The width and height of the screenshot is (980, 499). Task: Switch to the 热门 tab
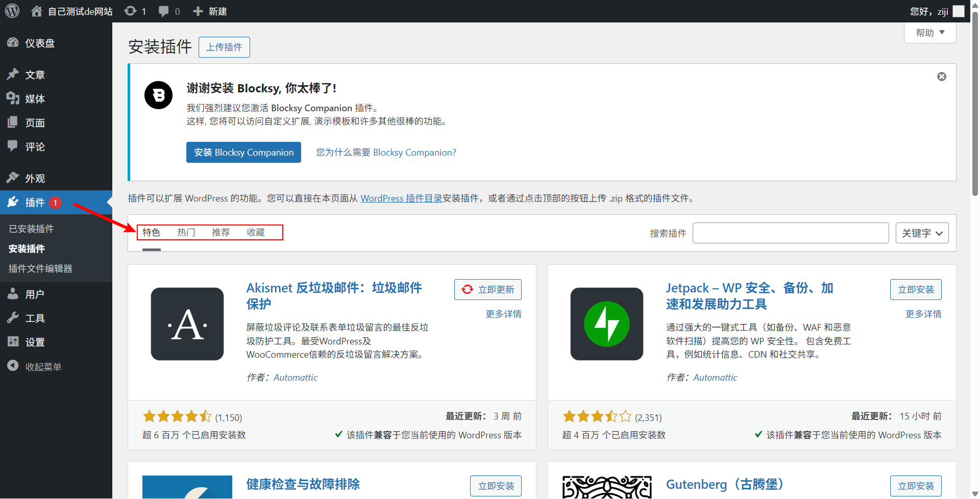pos(186,233)
